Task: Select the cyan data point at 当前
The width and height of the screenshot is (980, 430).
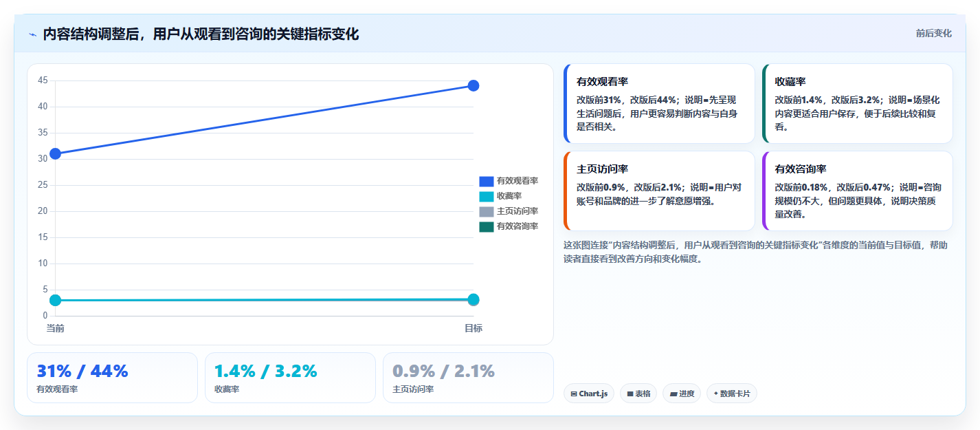Action: click(55, 300)
